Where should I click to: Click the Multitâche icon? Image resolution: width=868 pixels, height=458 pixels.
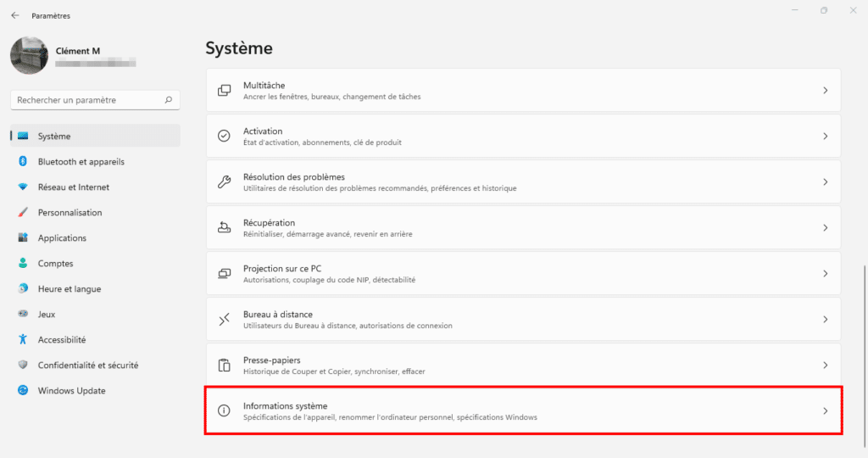pyautogui.click(x=225, y=90)
